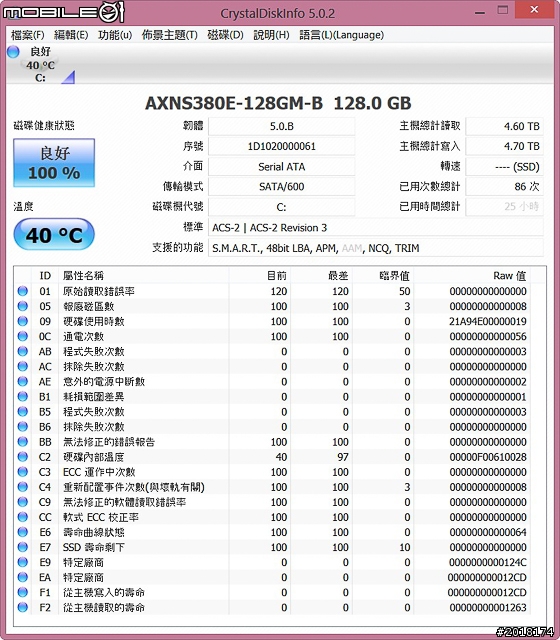Click the blue status icon of row BB

pyautogui.click(x=22, y=442)
